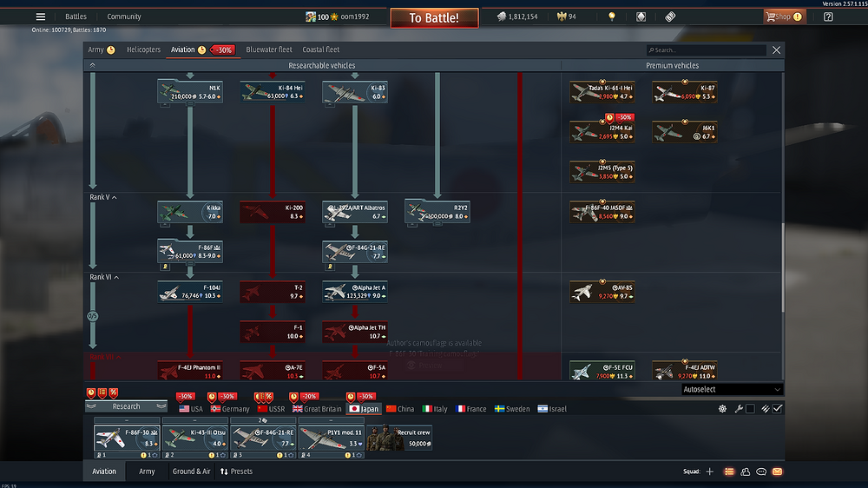Select F-86F-30 crew slot 1

[x=127, y=439]
